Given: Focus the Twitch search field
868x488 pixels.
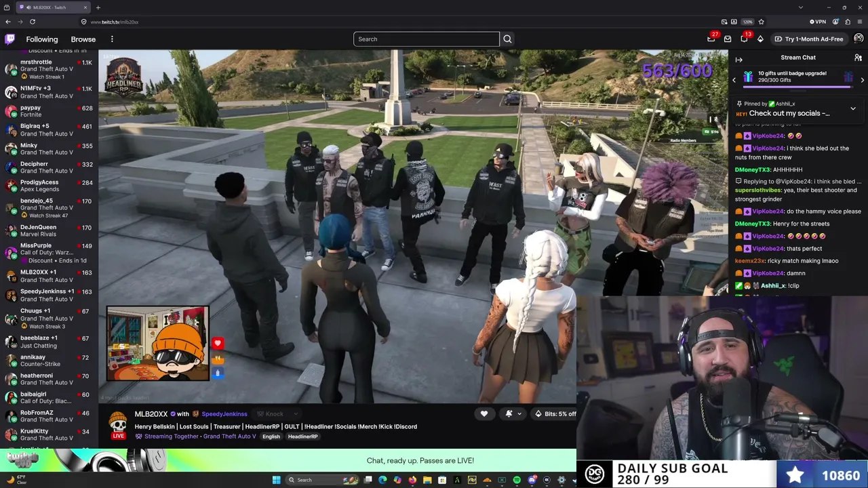Looking at the screenshot, I should click(x=427, y=39).
